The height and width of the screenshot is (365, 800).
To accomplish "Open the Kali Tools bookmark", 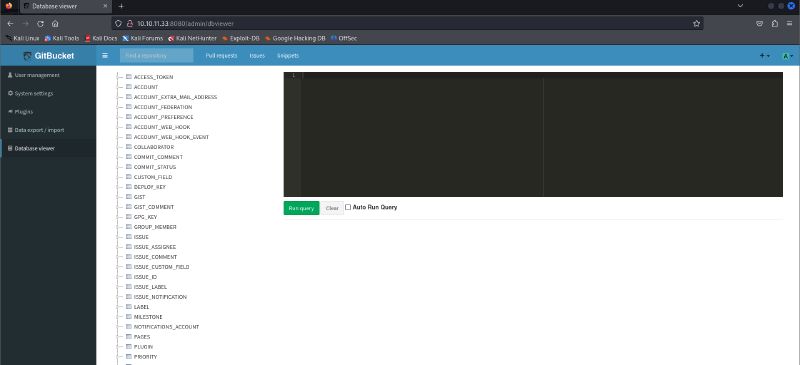I will (x=62, y=38).
